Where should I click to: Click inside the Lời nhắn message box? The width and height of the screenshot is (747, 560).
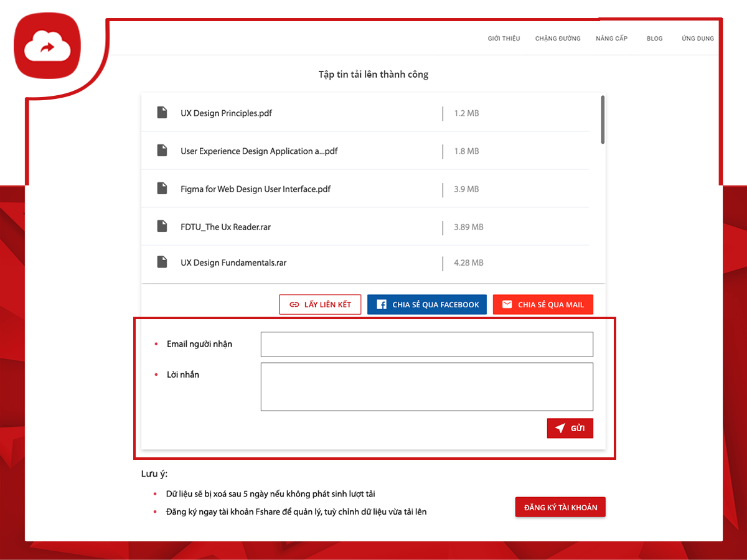pos(426,386)
